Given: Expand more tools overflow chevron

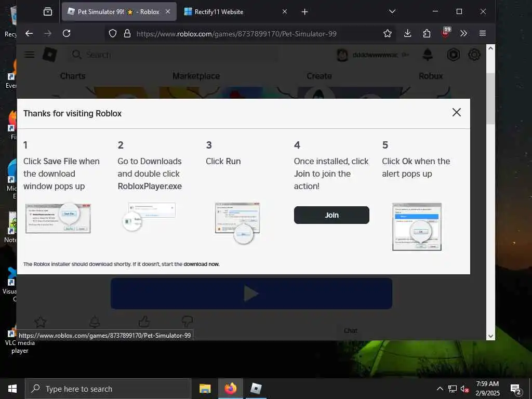Looking at the screenshot, I should [x=464, y=33].
